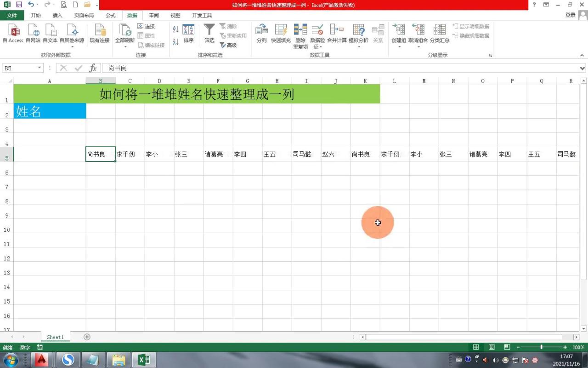
Task: Click print preview icon in quick access toolbar
Action: [64, 5]
